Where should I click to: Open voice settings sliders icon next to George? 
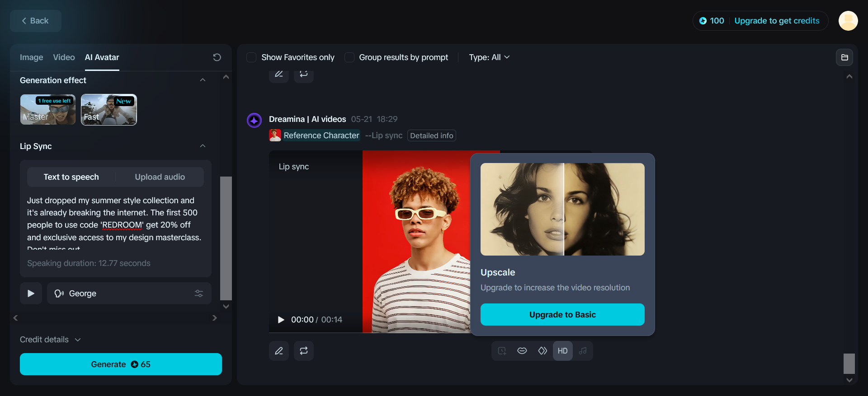pos(199,294)
